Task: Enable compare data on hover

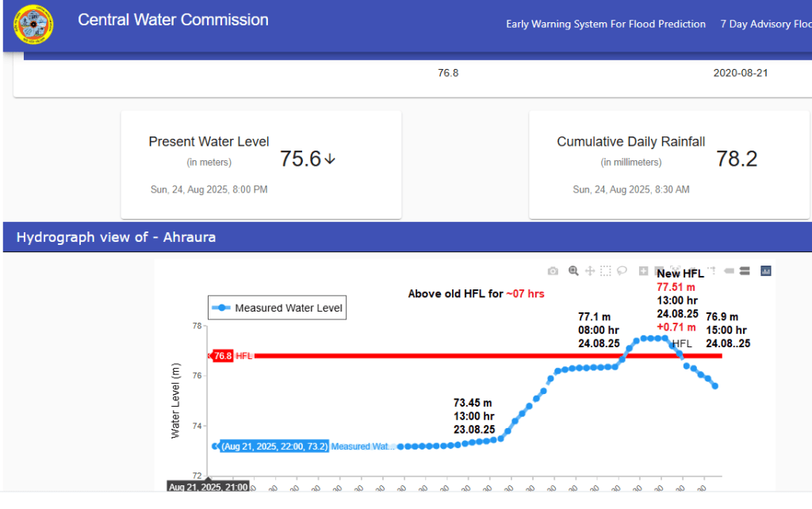Action: [745, 271]
